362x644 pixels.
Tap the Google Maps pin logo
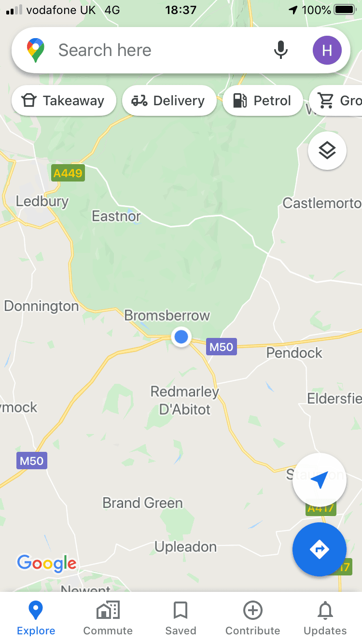(x=36, y=50)
